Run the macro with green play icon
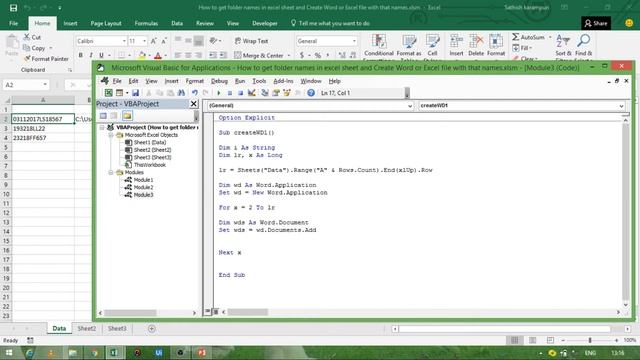 219,93
